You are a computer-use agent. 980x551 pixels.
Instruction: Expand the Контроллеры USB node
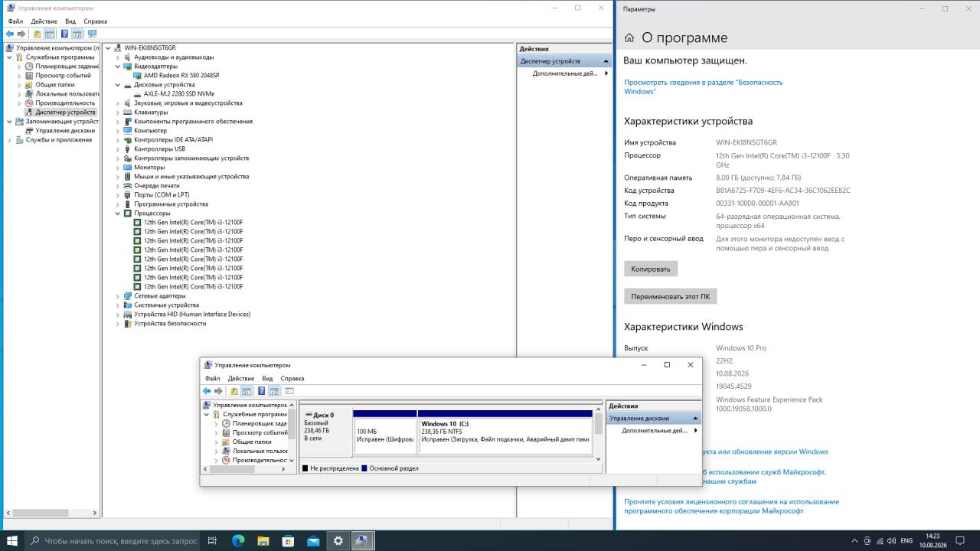(118, 149)
